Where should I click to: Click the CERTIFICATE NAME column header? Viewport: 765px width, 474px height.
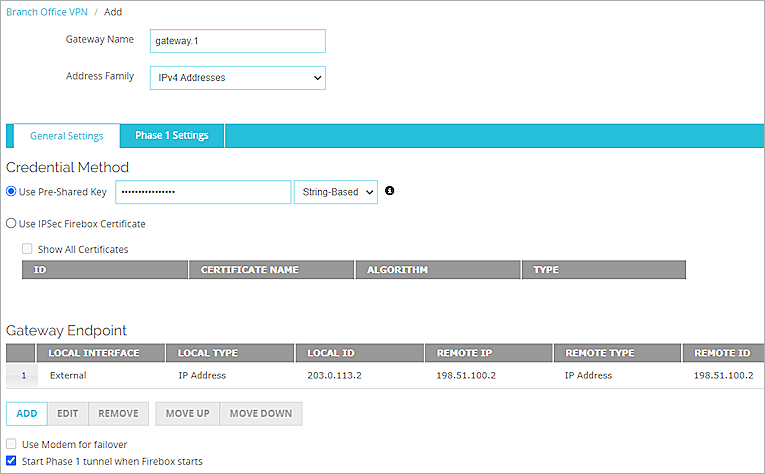click(x=270, y=270)
